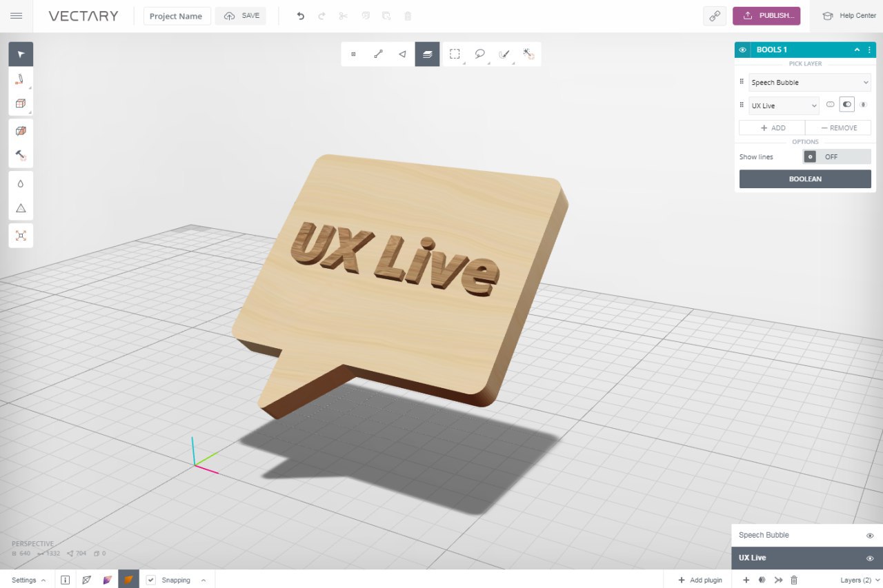Click the cut scissors icon

click(343, 16)
